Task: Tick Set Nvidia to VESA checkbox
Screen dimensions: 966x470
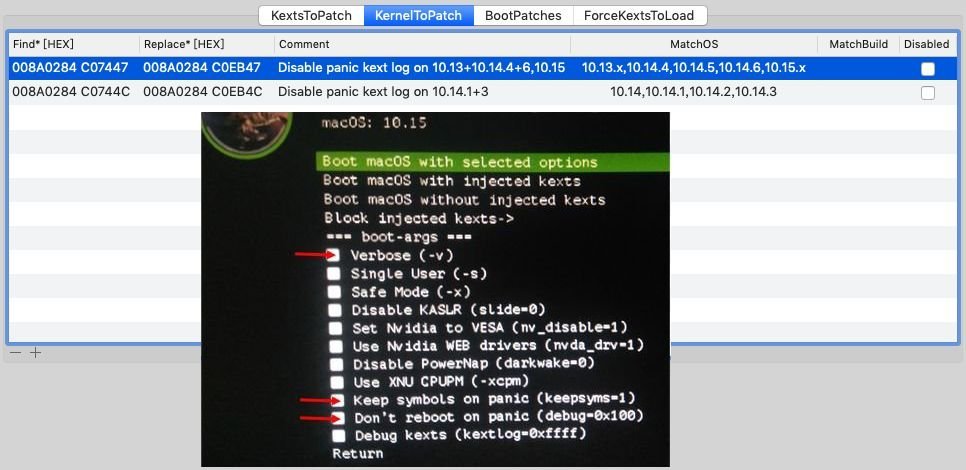Action: pyautogui.click(x=335, y=328)
